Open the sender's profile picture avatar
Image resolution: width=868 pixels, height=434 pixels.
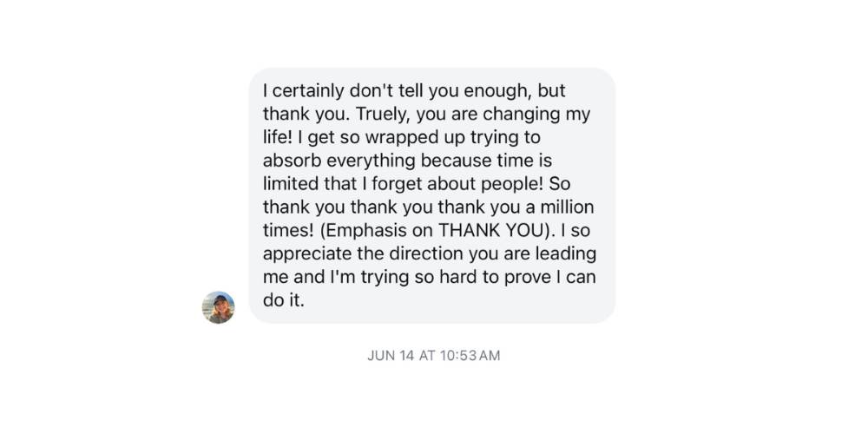pos(218,307)
